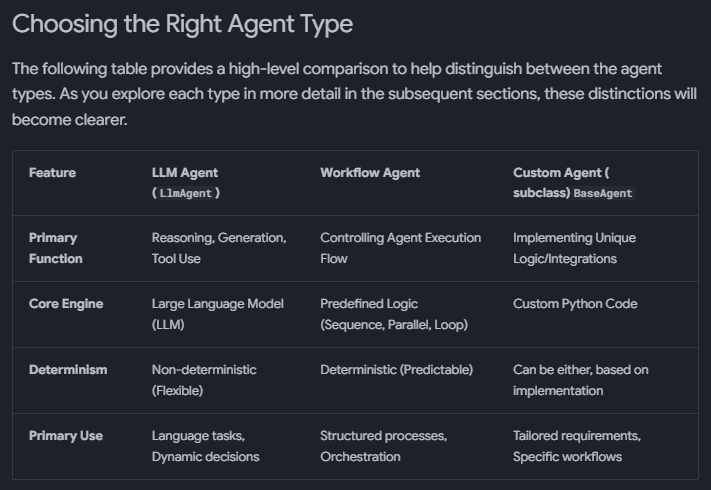
Task: Click the 'Choosing the Right Agent Type' heading
Action: click(182, 24)
